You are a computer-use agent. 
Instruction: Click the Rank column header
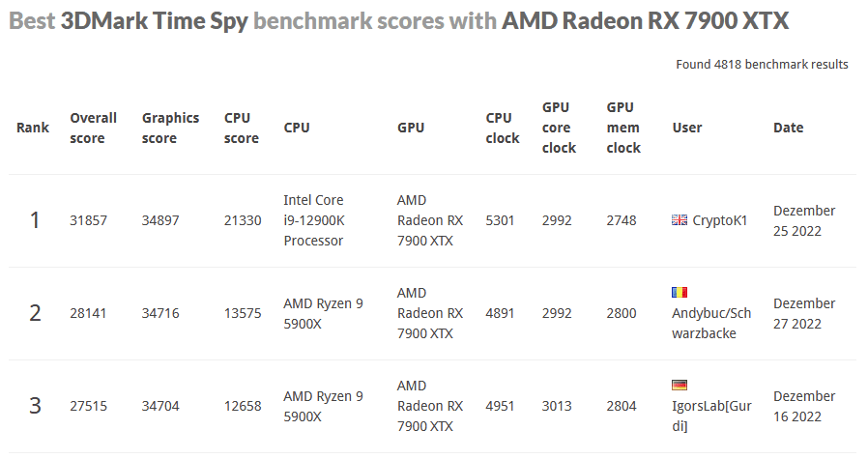click(33, 128)
